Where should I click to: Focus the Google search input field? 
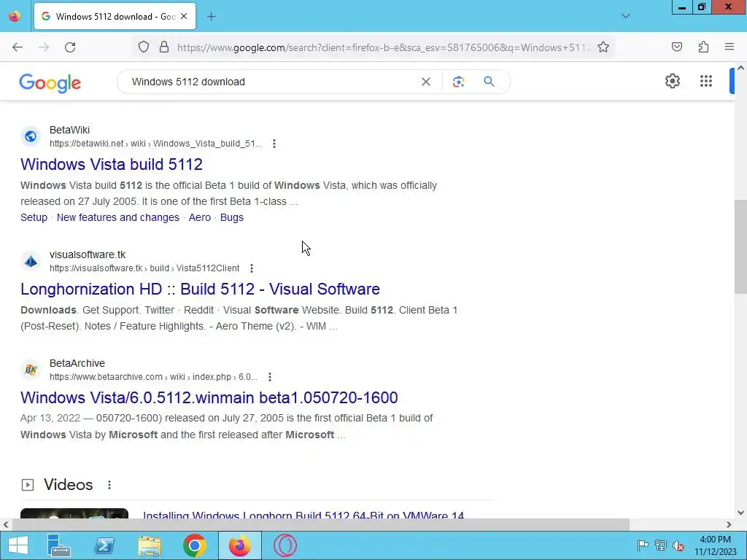[274, 82]
